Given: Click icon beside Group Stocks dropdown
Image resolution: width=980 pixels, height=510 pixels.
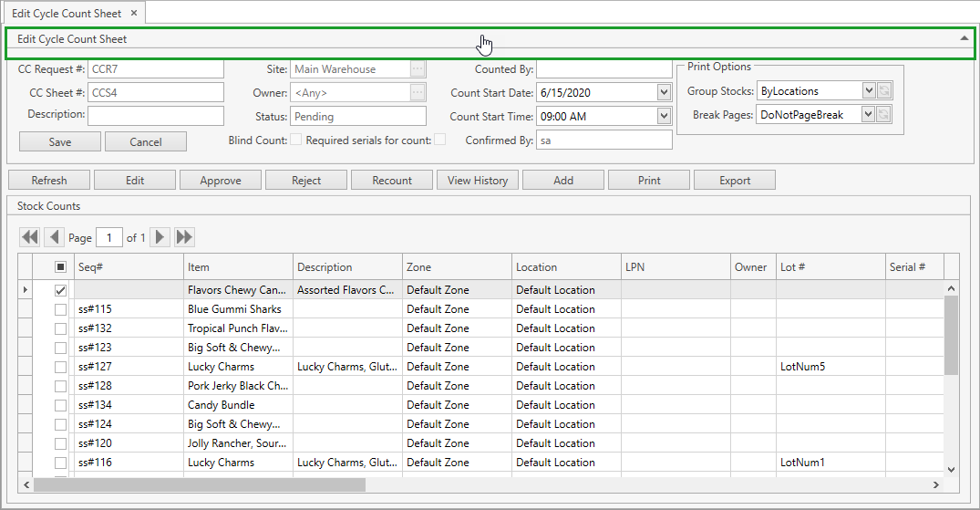Looking at the screenshot, I should (x=884, y=91).
